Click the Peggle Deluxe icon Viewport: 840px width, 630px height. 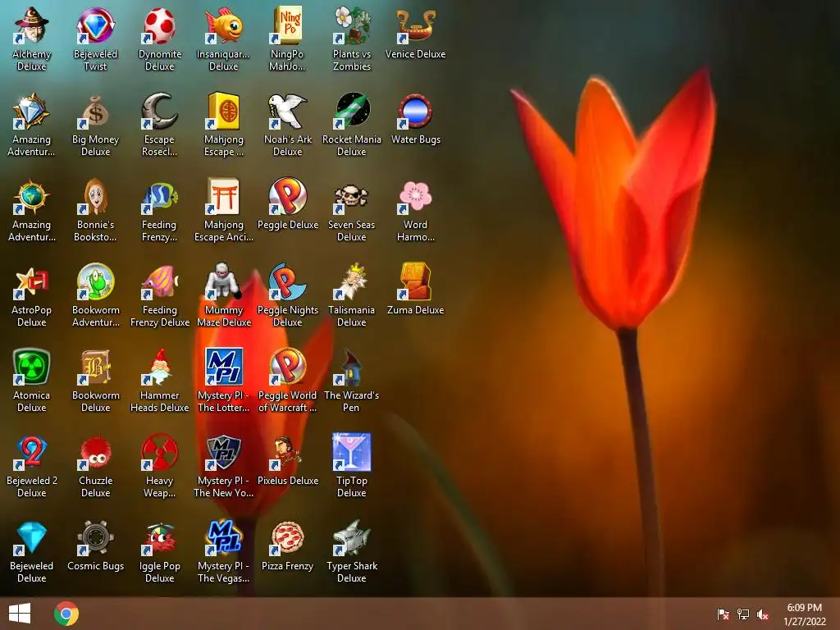288,196
